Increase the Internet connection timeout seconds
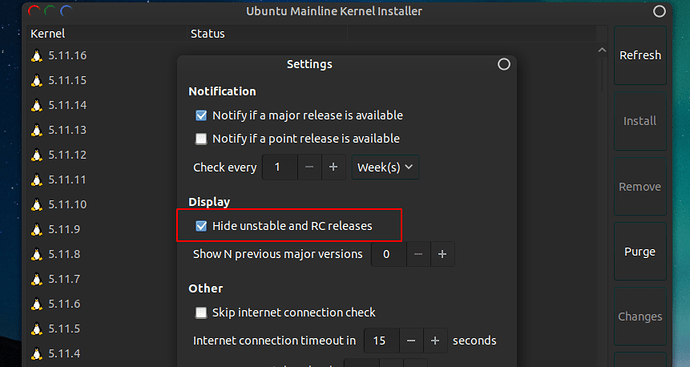 435,341
